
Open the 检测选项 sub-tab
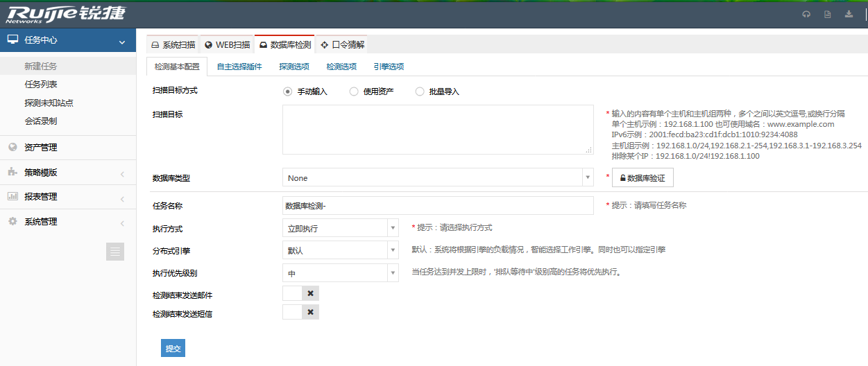341,67
